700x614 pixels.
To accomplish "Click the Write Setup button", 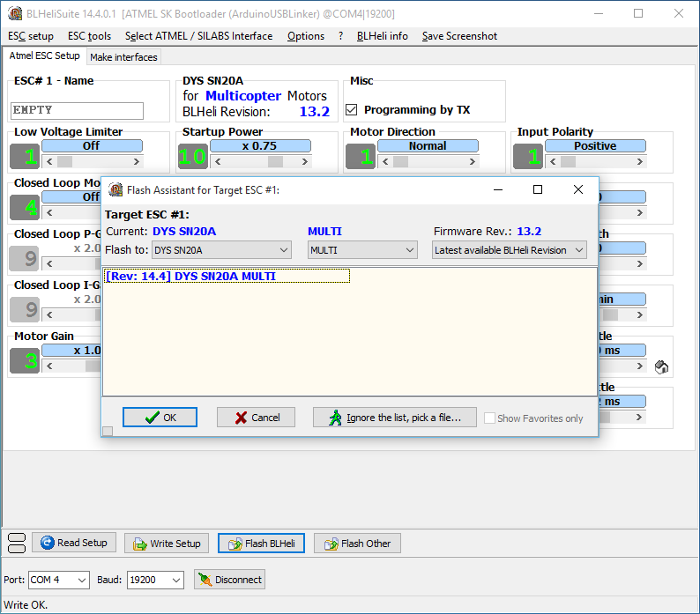I will (x=166, y=543).
